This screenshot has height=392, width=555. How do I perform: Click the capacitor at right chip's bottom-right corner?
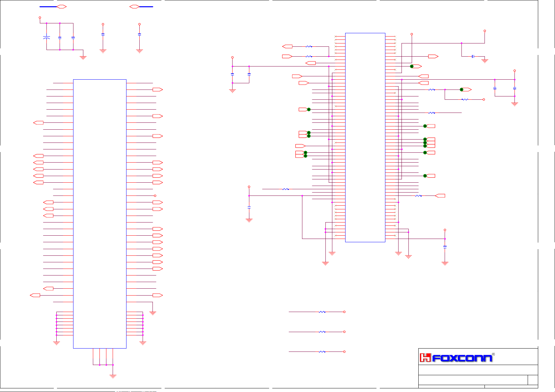pos(445,246)
